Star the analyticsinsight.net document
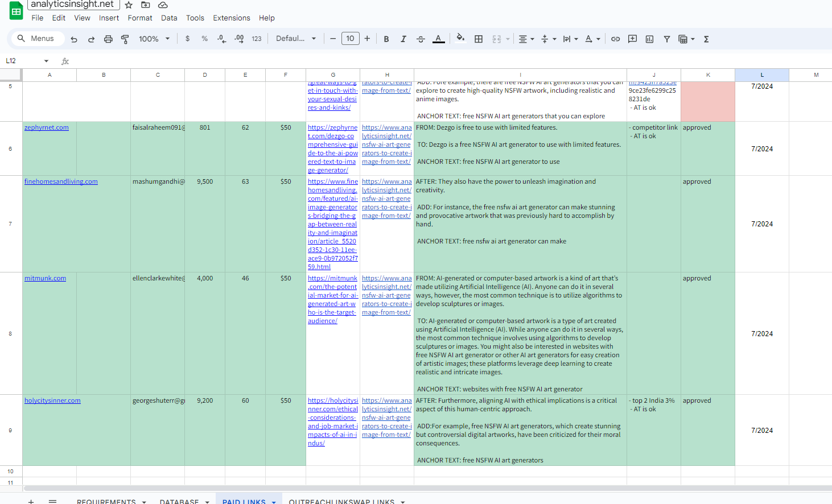The width and height of the screenshot is (832, 504). pyautogui.click(x=129, y=5)
